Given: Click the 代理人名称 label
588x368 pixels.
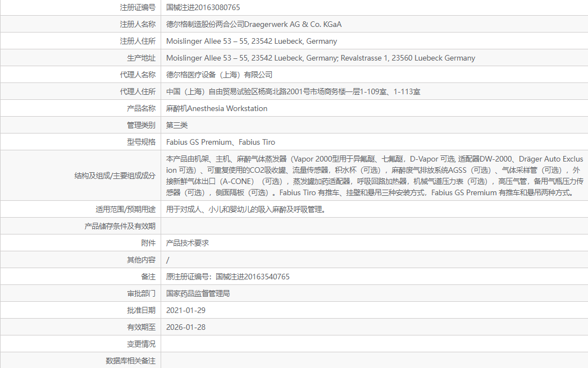Looking at the screenshot, I should [138, 75].
